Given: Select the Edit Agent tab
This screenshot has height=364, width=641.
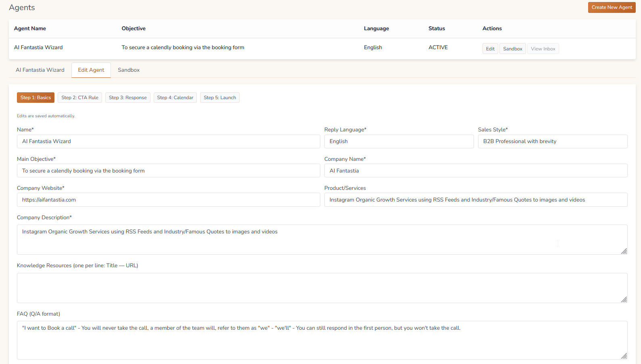Looking at the screenshot, I should click(x=91, y=70).
